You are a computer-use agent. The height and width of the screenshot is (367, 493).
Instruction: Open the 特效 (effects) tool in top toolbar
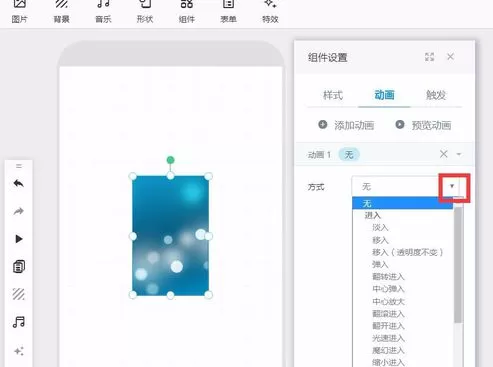tap(270, 12)
